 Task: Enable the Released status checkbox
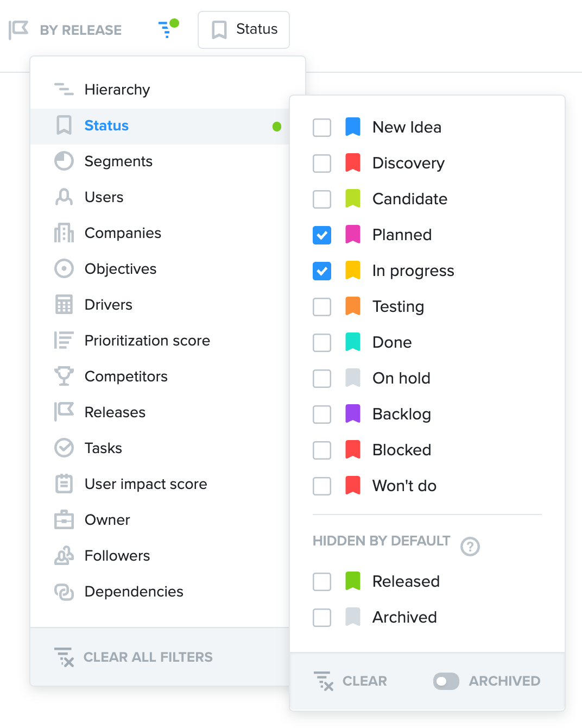coord(322,582)
